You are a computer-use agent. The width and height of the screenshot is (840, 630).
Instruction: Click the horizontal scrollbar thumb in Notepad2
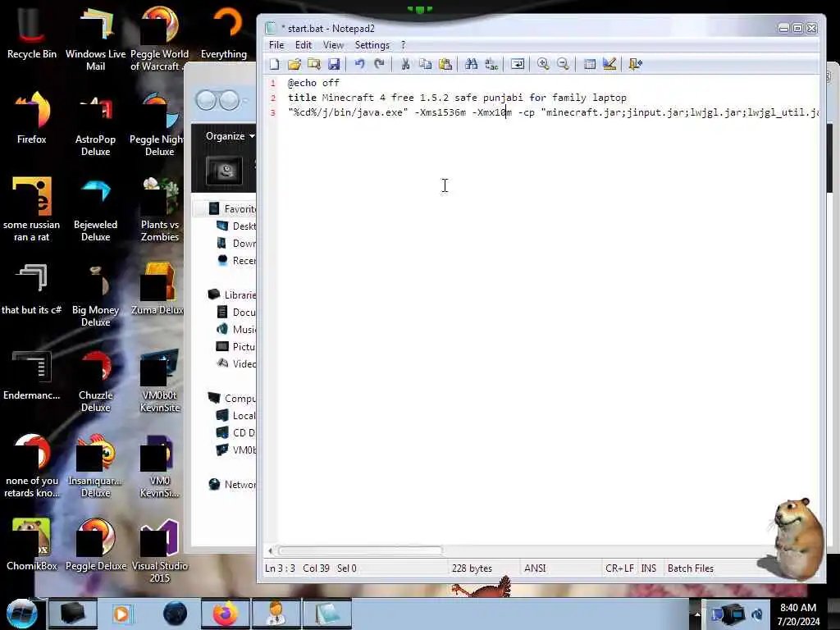(x=359, y=550)
